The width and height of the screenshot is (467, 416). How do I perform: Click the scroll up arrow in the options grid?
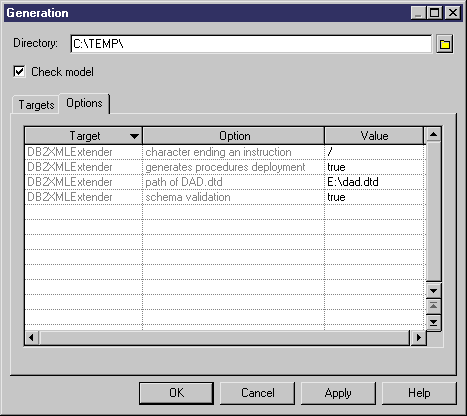click(433, 134)
